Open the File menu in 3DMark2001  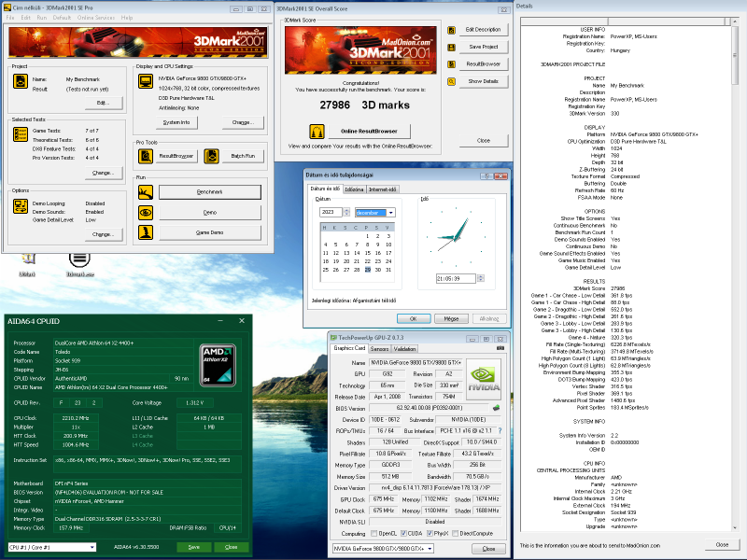(x=10, y=18)
